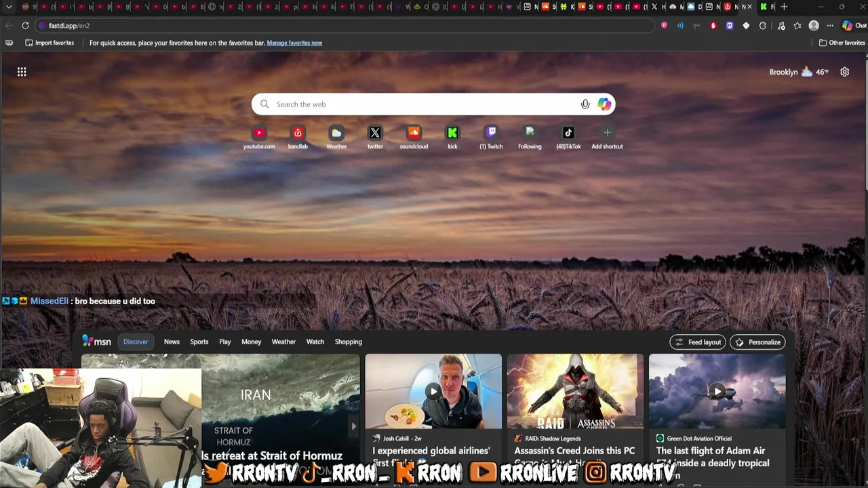Select the Play feed tab

pyautogui.click(x=225, y=342)
